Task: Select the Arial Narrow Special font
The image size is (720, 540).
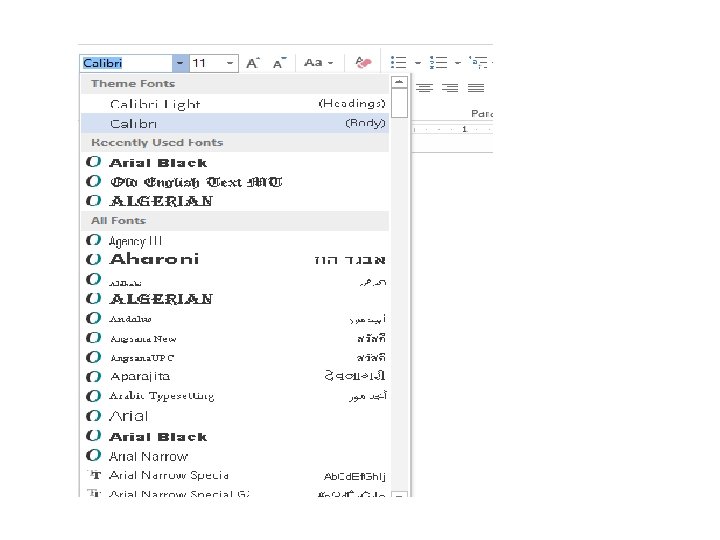Action: [235, 475]
